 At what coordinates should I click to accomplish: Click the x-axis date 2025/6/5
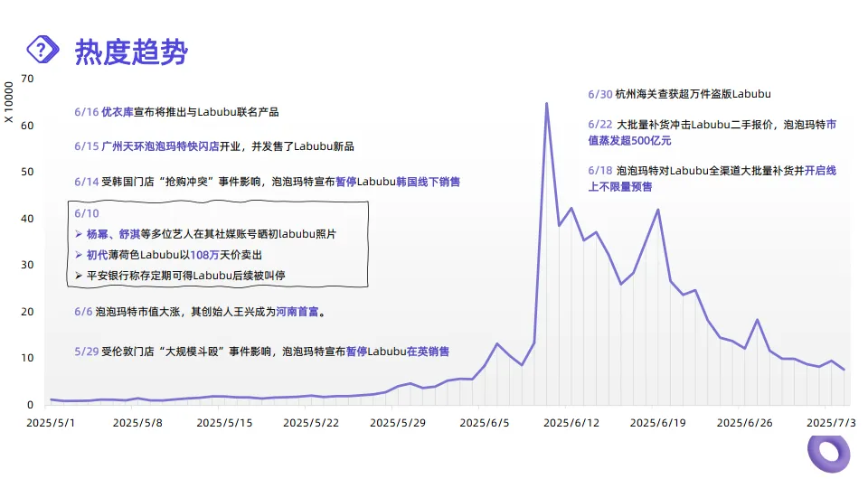[x=484, y=423]
